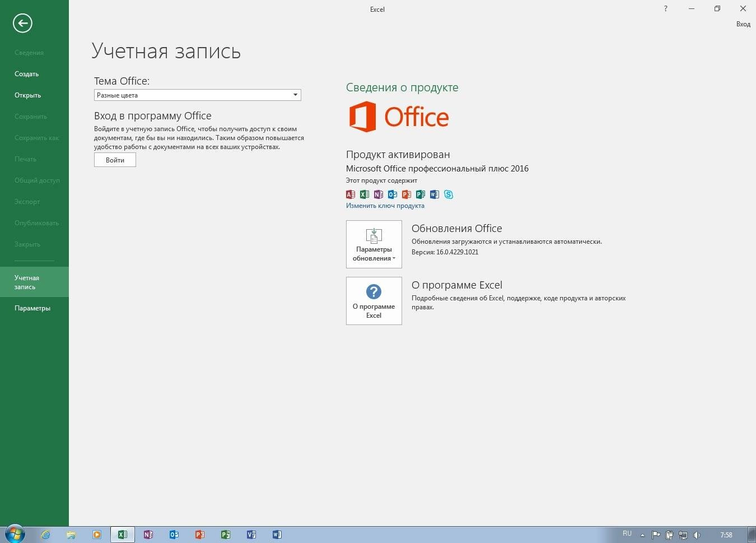Click the Office logo under product info
Screen dimensions: 756x543
pos(399,117)
